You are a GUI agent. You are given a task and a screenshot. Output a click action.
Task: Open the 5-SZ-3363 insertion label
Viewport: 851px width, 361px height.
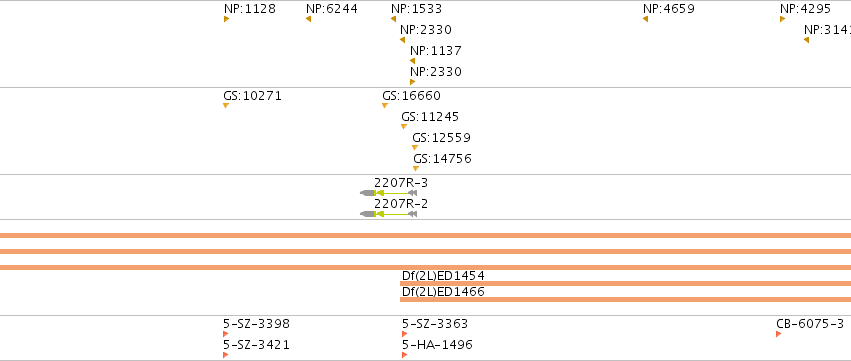click(x=435, y=324)
